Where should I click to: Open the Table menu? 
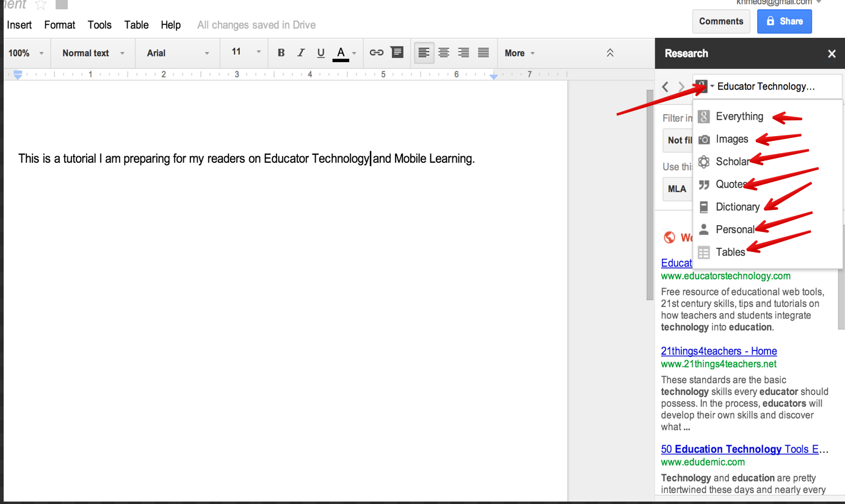[x=136, y=25]
